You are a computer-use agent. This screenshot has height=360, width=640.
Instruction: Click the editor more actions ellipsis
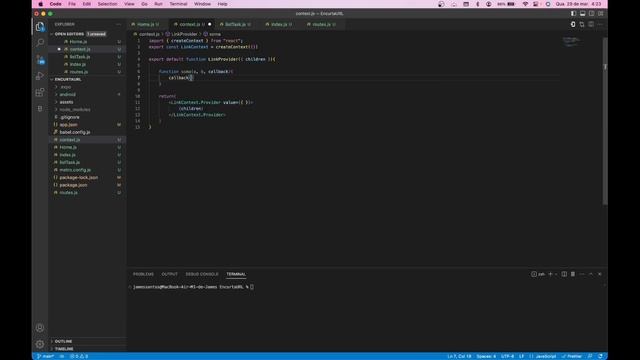click(600, 24)
